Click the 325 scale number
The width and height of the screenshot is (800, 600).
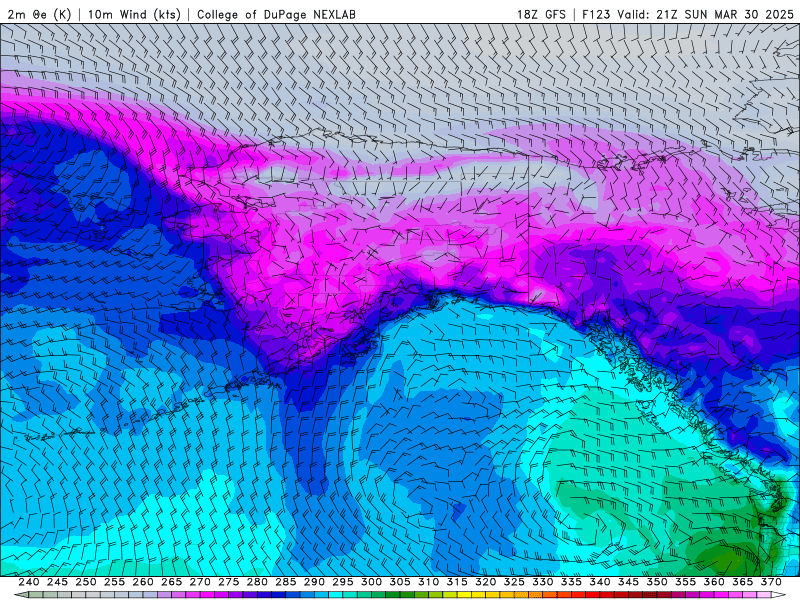pyautogui.click(x=514, y=582)
